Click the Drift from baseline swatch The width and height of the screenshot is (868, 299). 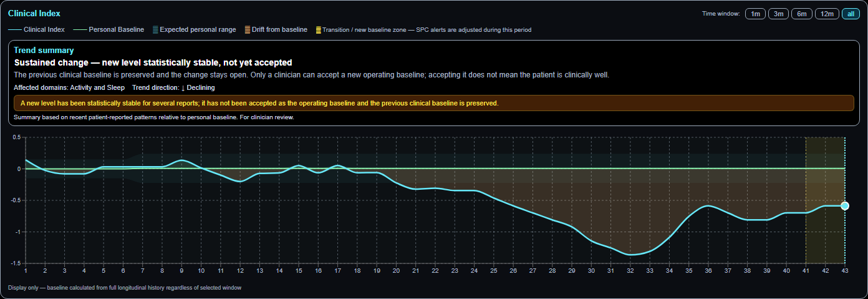(x=248, y=29)
